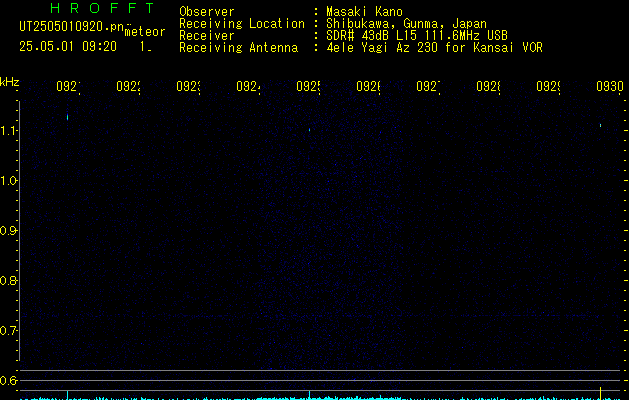Screen dimensions: 629x400
Task: Click the meteor echo near 0921
Action: coord(67,117)
